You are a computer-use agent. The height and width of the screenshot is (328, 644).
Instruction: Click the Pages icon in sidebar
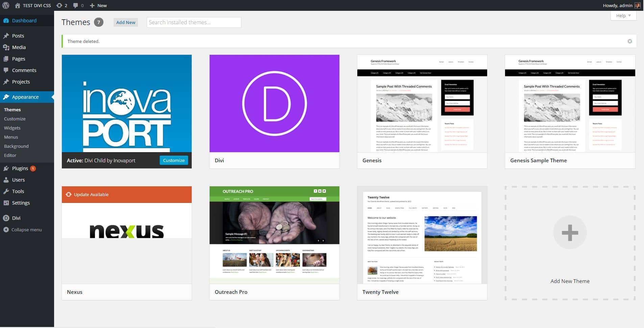[6, 59]
